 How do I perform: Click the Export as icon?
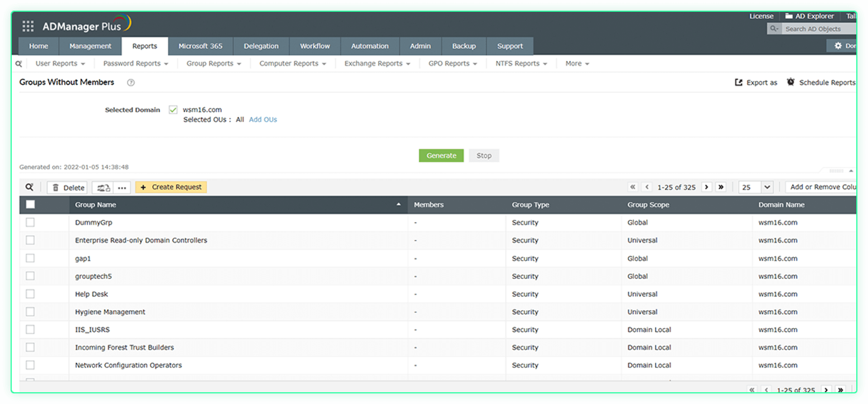click(x=739, y=83)
